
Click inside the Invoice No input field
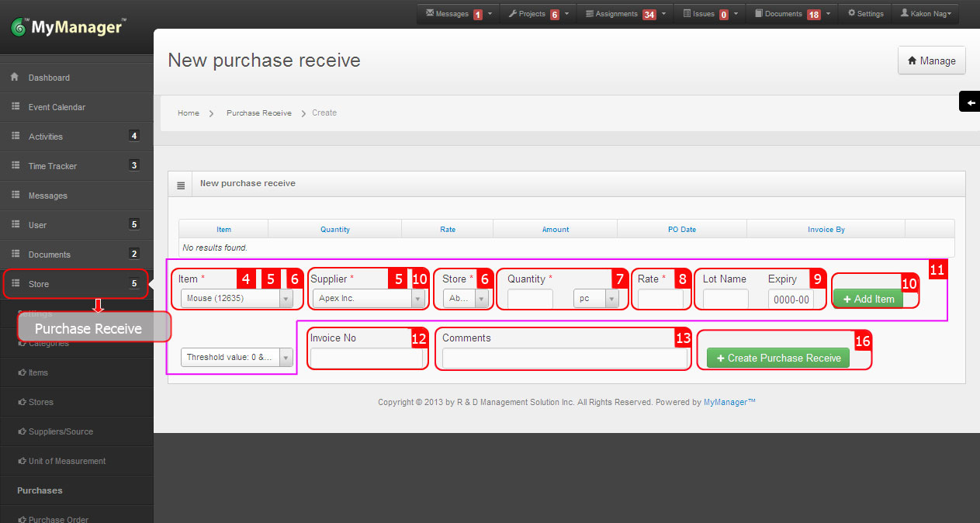coord(367,358)
